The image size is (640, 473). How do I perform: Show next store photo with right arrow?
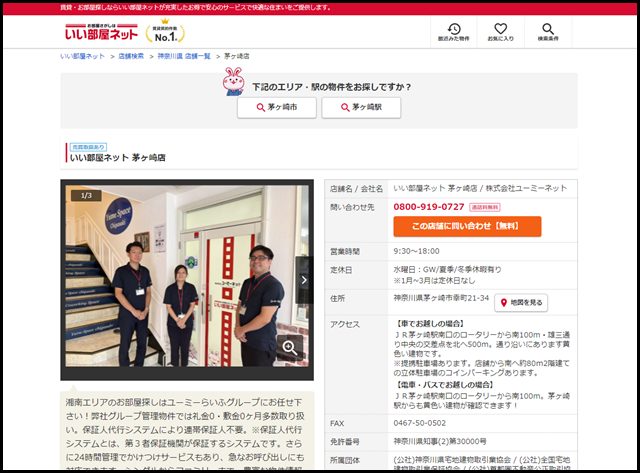[304, 280]
